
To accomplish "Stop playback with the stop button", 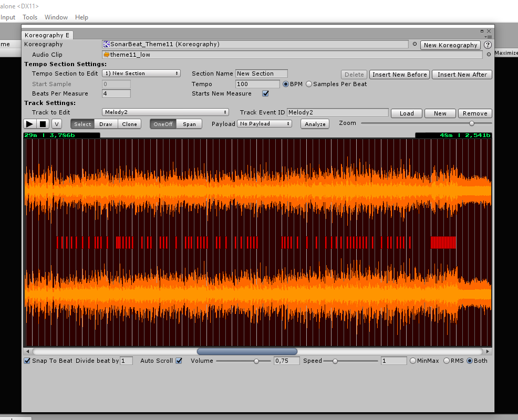I will click(43, 124).
